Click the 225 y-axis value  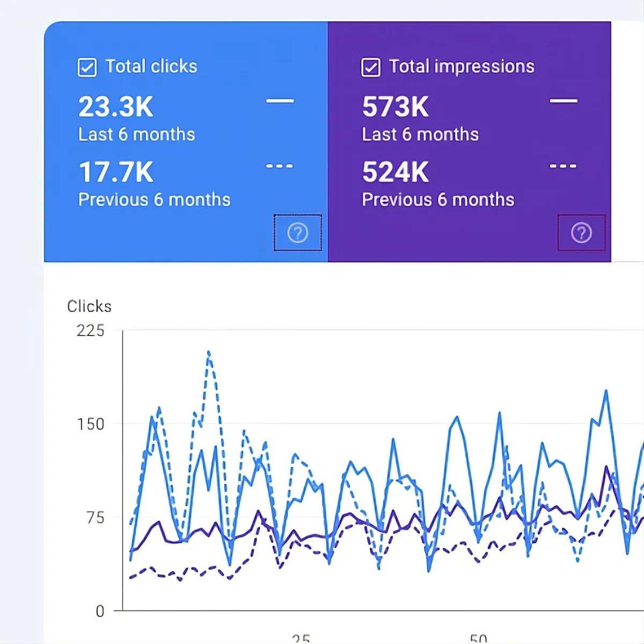(90, 331)
